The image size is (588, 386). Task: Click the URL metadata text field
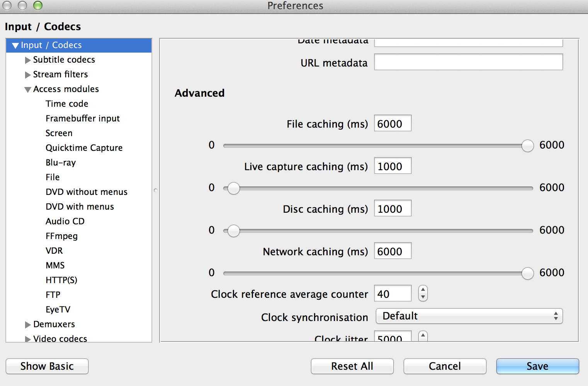[x=468, y=62]
